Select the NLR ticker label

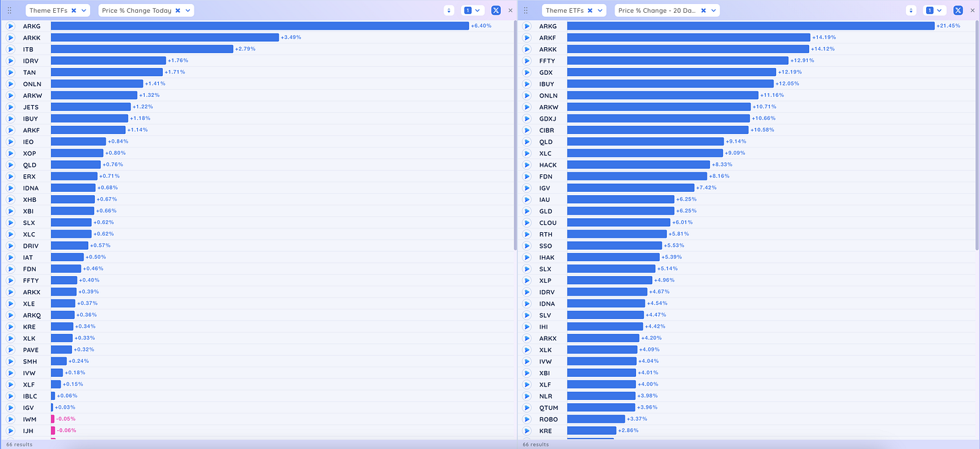tap(545, 396)
